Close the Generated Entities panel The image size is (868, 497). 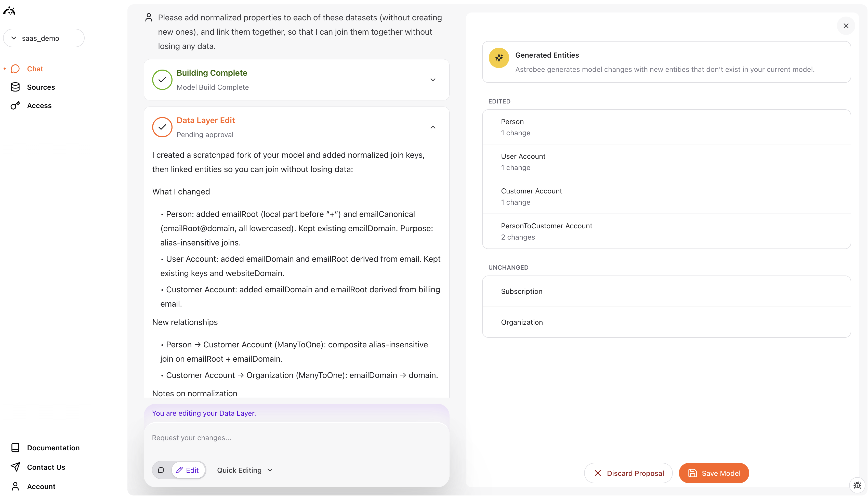pos(846,25)
